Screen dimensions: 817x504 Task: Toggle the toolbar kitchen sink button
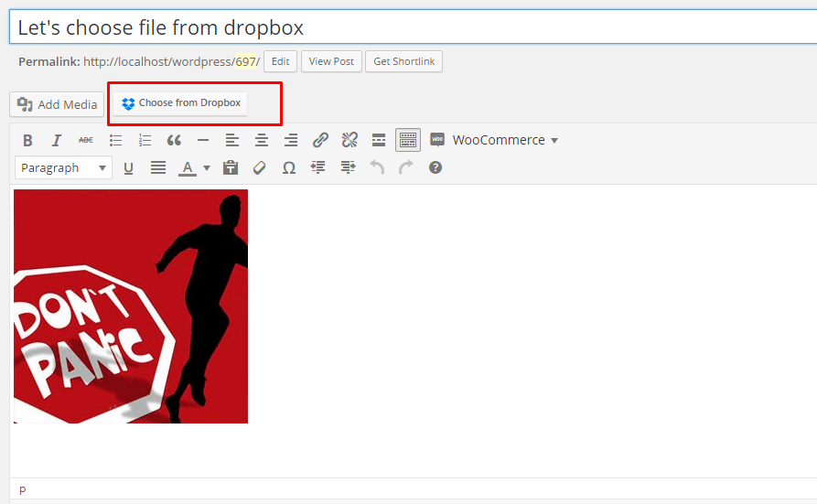click(408, 140)
